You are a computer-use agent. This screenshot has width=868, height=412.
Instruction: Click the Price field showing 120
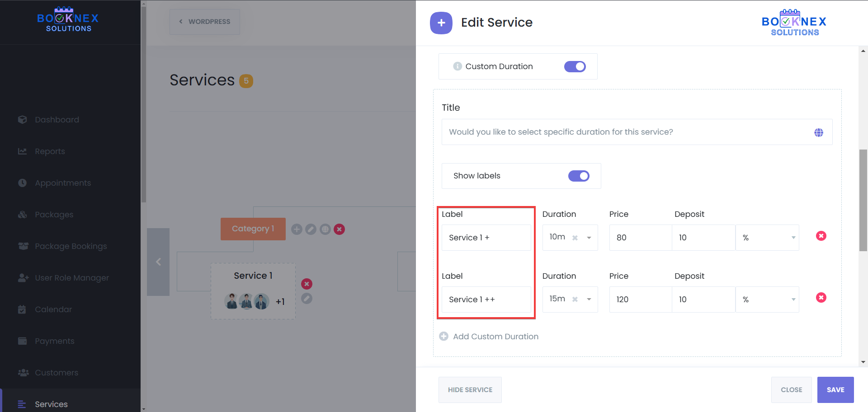tap(640, 300)
